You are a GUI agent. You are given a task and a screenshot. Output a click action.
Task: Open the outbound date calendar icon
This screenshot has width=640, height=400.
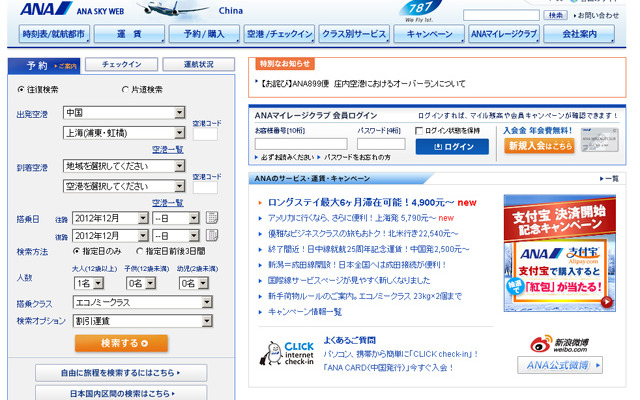[212, 218]
